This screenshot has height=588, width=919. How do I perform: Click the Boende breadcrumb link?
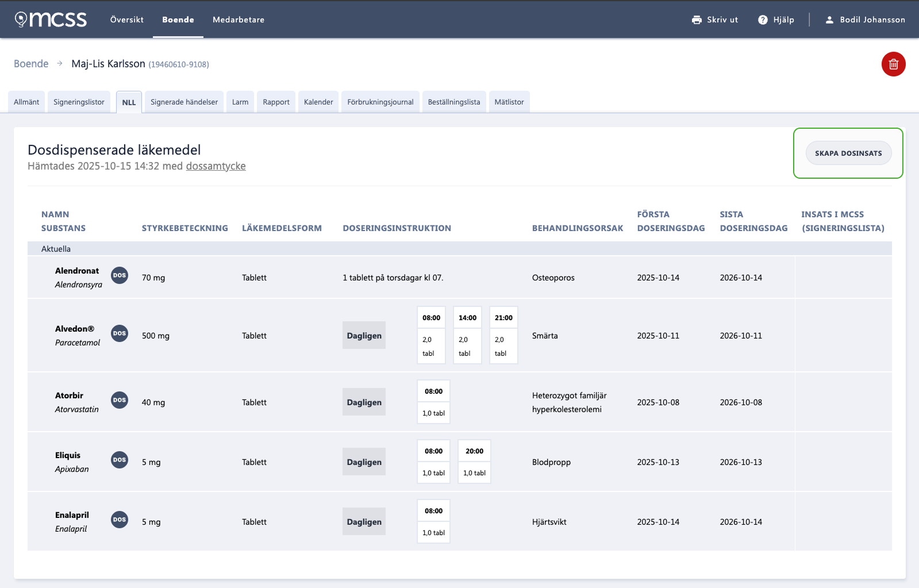[31, 64]
